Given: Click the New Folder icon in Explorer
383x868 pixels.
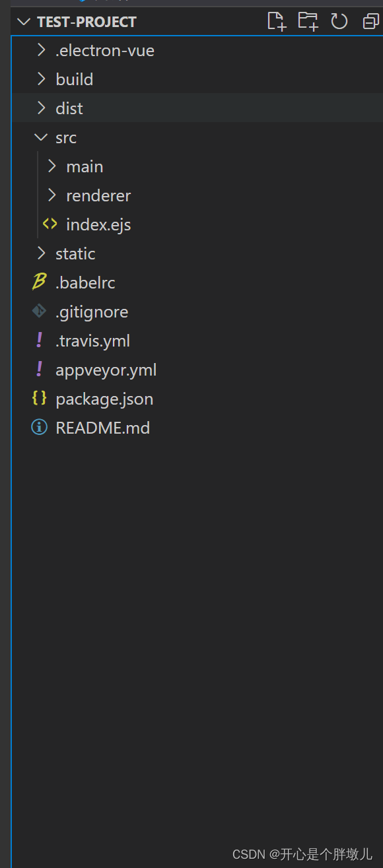Looking at the screenshot, I should (307, 21).
